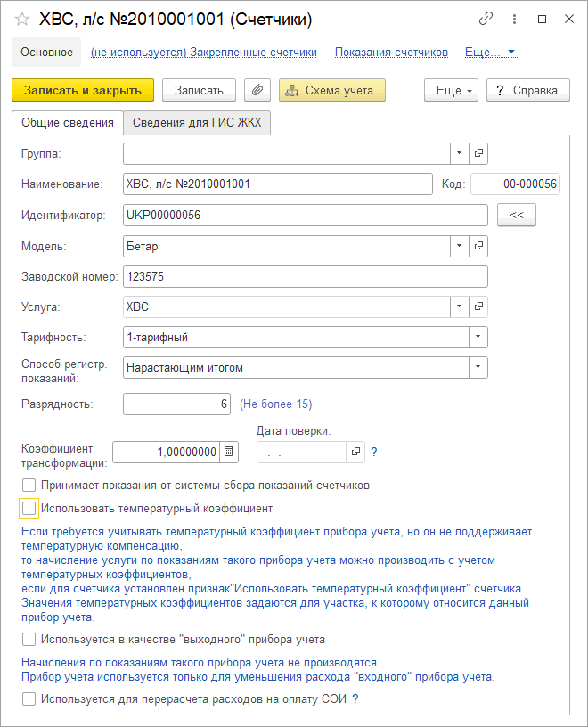Image resolution: width=588 pixels, height=727 pixels.
Task: Open the Еще dropdown button beside Справка
Action: (x=452, y=90)
